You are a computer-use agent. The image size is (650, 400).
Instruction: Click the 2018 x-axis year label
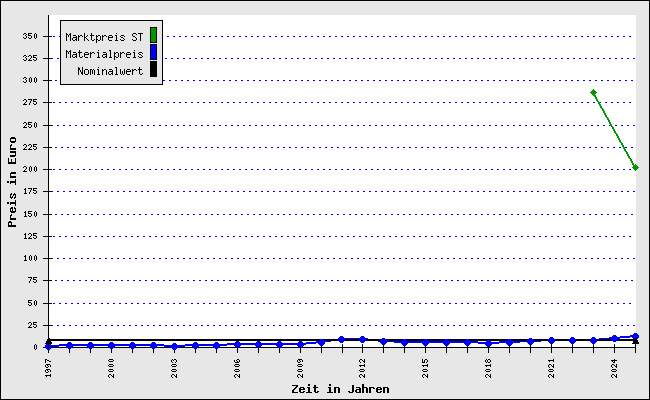(488, 365)
